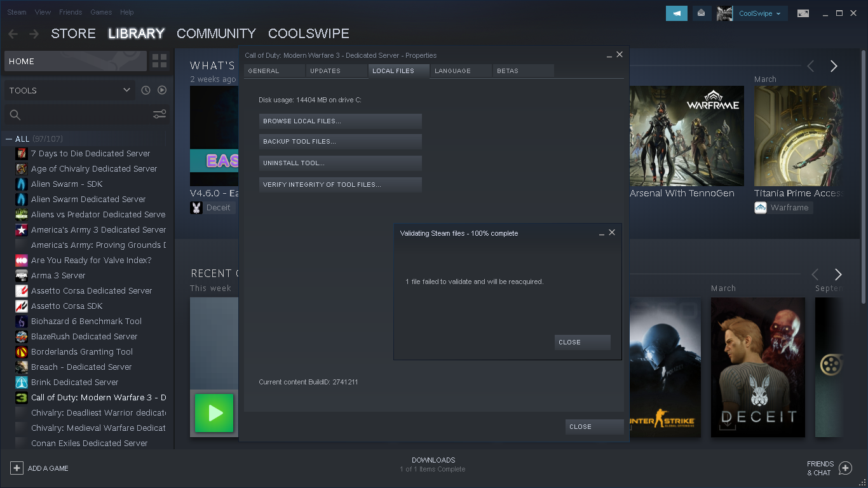The width and height of the screenshot is (868, 488).
Task: Click the 7 Days to Die server icon
Action: (22, 154)
